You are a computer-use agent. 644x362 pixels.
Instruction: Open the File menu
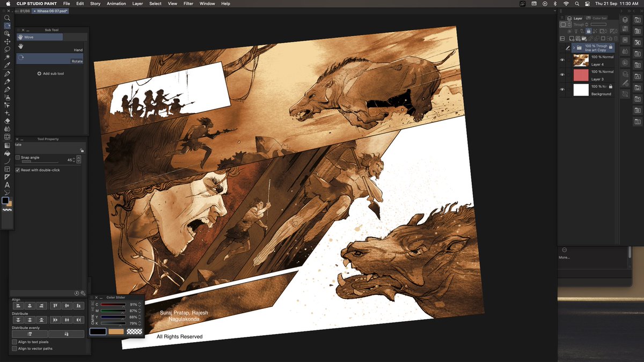tap(67, 4)
